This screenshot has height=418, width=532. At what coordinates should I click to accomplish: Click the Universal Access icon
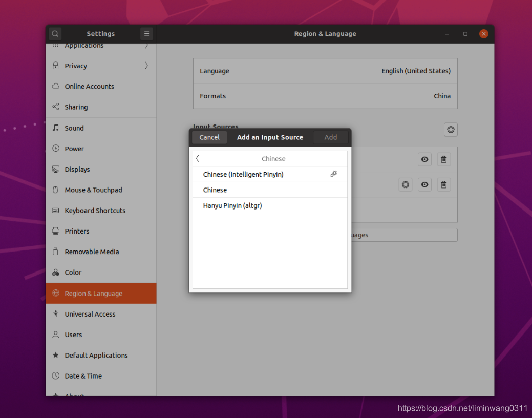coord(56,313)
